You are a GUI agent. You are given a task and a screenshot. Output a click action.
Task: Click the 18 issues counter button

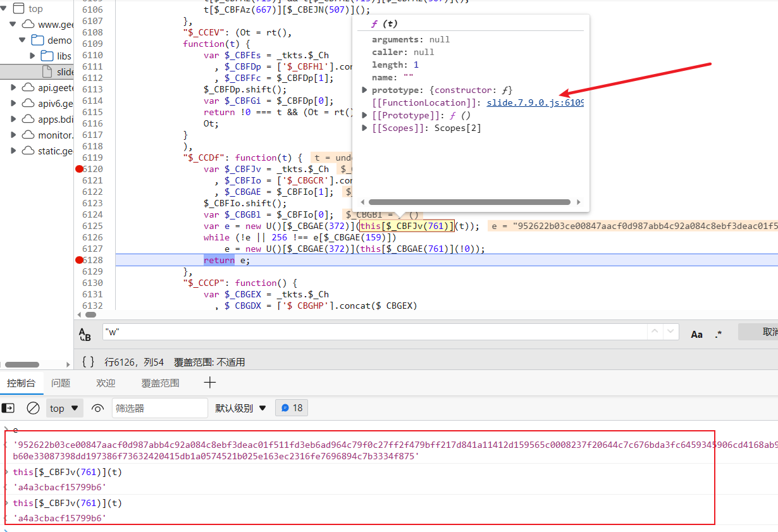click(x=292, y=408)
